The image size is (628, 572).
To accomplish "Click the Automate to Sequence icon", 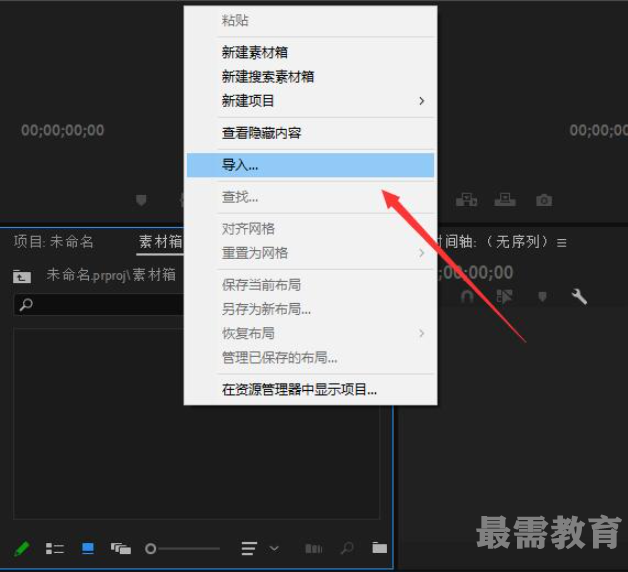I will pos(313,548).
